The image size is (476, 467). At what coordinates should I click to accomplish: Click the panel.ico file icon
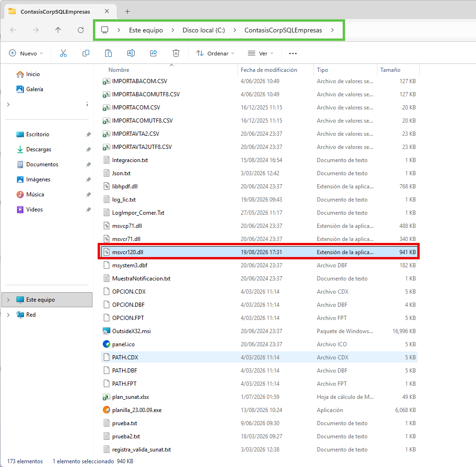coord(107,344)
